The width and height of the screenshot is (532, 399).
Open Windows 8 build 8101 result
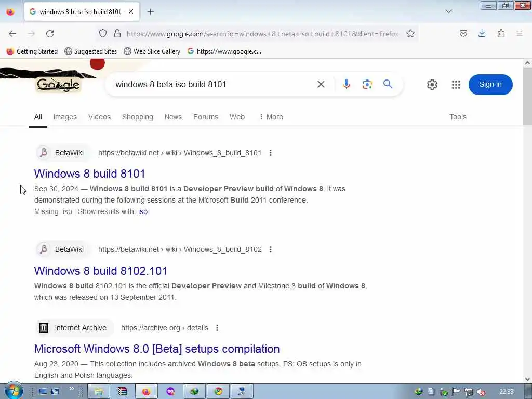pos(89,174)
